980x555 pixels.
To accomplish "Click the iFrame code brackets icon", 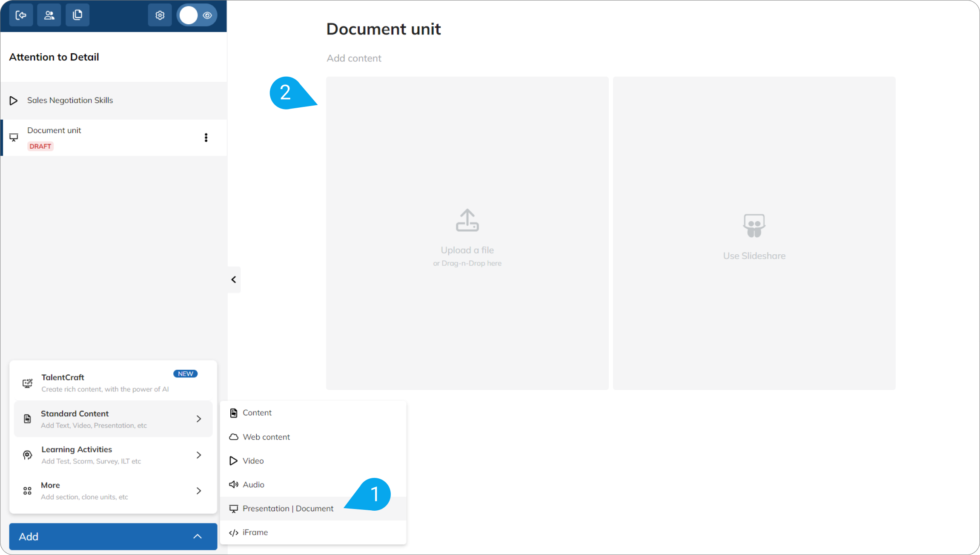I will click(233, 532).
